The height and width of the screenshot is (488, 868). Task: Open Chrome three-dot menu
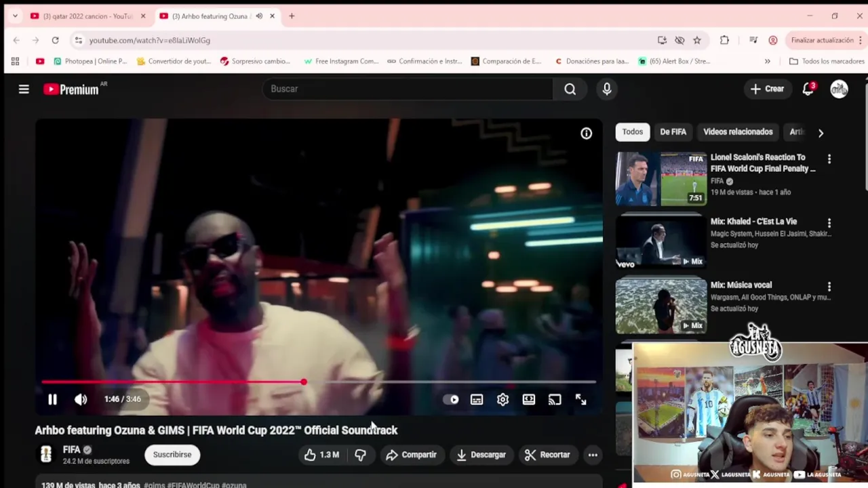coord(861,41)
